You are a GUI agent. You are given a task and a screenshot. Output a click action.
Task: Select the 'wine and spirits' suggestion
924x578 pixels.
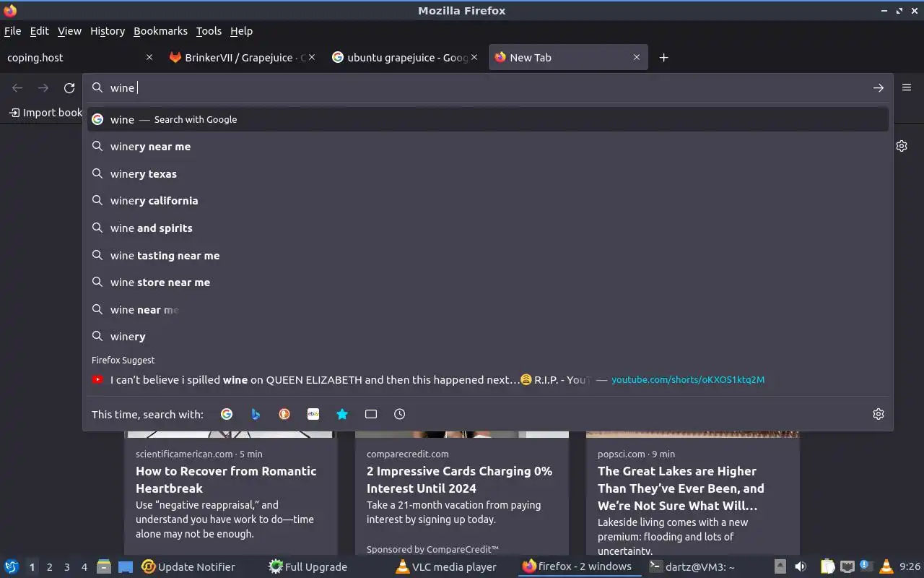488,228
